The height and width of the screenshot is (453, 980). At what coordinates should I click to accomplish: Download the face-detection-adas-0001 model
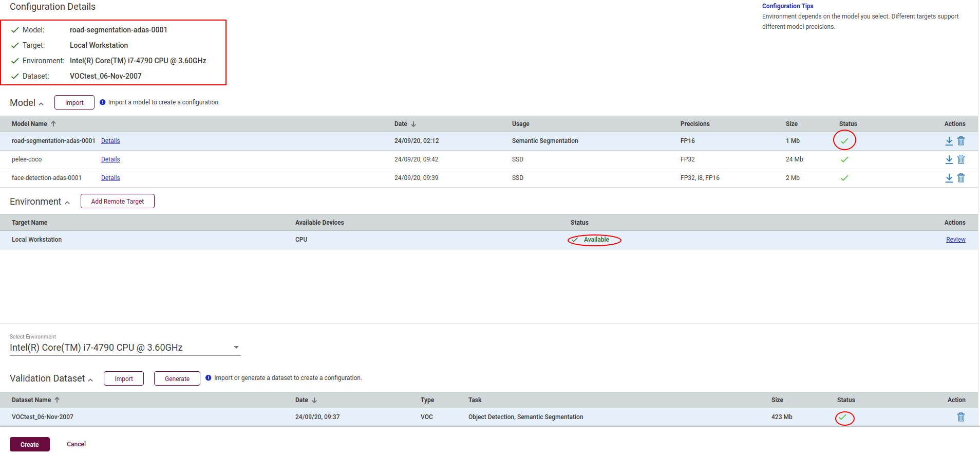(949, 178)
